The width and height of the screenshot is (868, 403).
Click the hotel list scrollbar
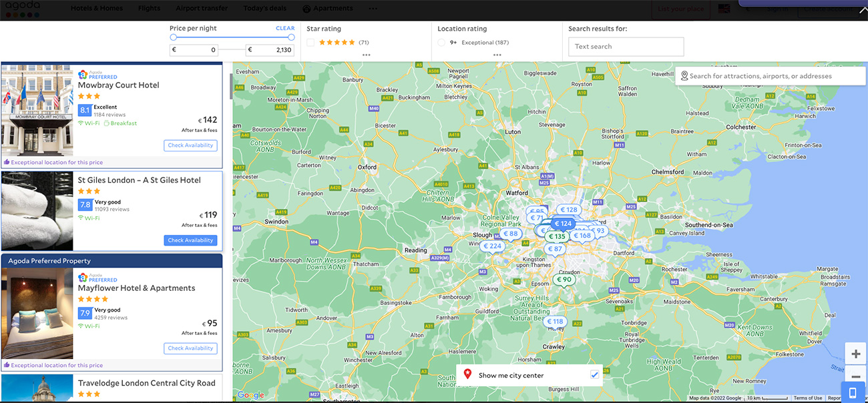231,87
